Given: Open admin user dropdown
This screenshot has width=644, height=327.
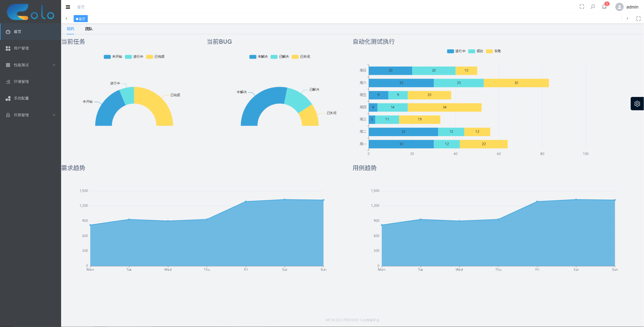Looking at the screenshot, I should tap(627, 7).
